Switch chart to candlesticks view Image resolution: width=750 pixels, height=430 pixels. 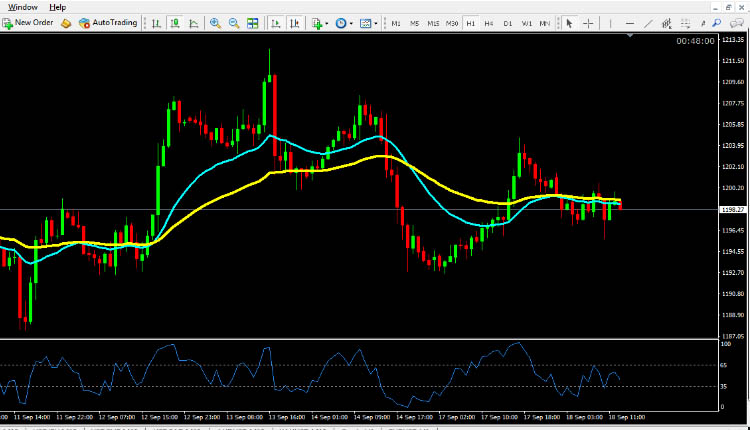(x=174, y=22)
